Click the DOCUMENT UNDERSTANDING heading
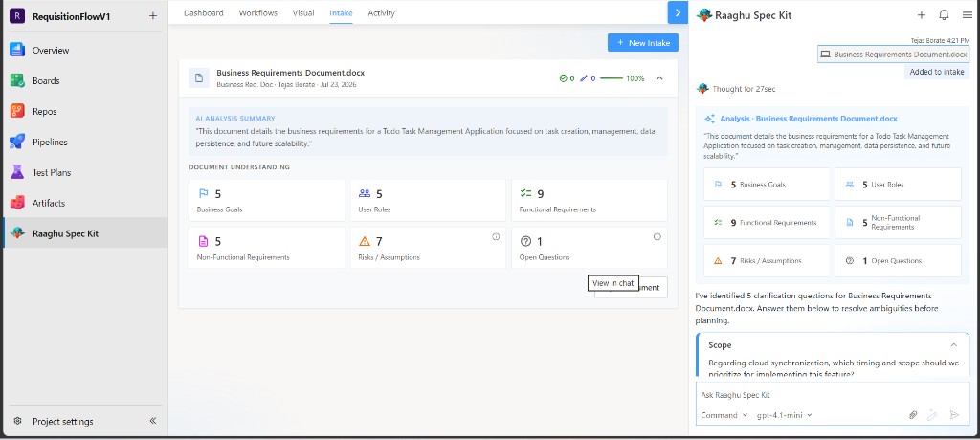The height and width of the screenshot is (440, 980). pos(239,167)
